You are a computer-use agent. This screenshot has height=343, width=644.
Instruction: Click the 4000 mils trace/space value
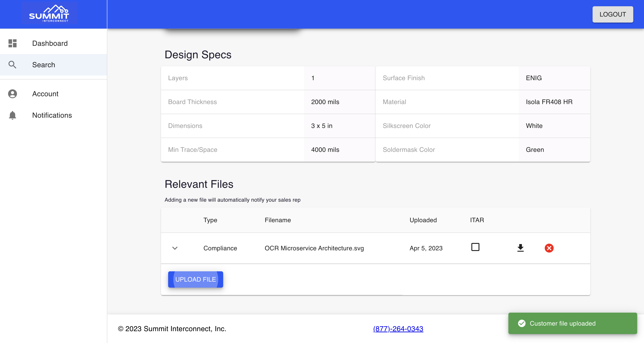325,150
